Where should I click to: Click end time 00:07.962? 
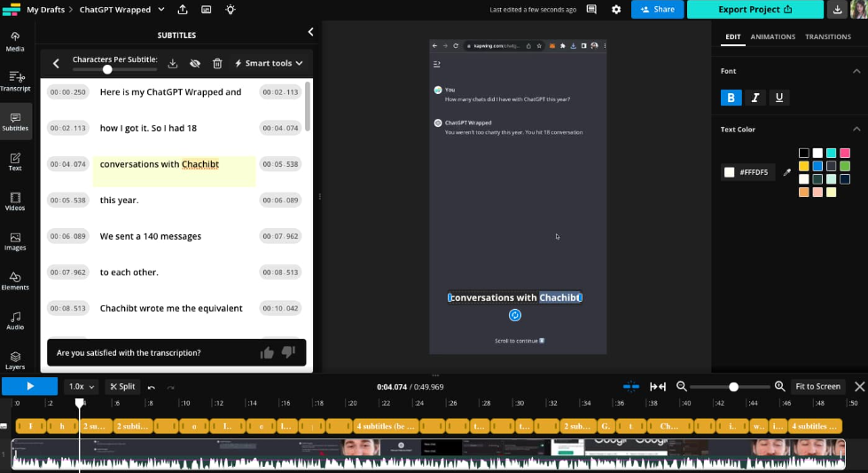pyautogui.click(x=280, y=236)
